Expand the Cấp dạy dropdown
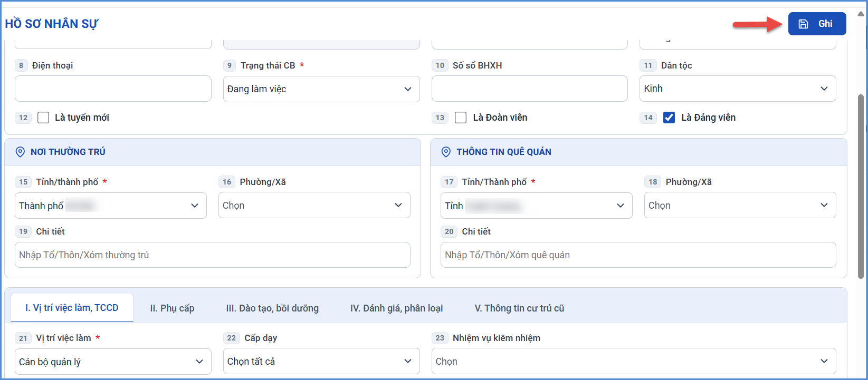 click(321, 361)
